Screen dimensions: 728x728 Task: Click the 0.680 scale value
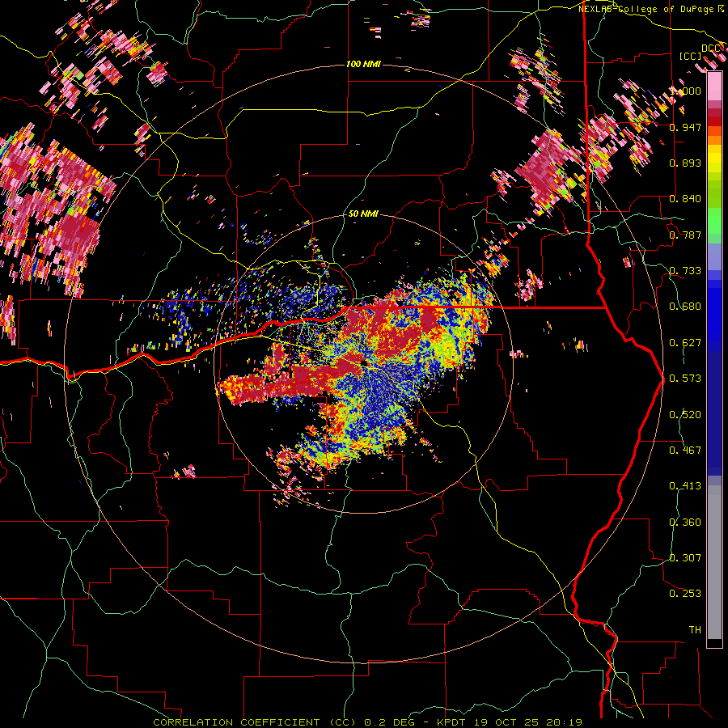pos(685,306)
